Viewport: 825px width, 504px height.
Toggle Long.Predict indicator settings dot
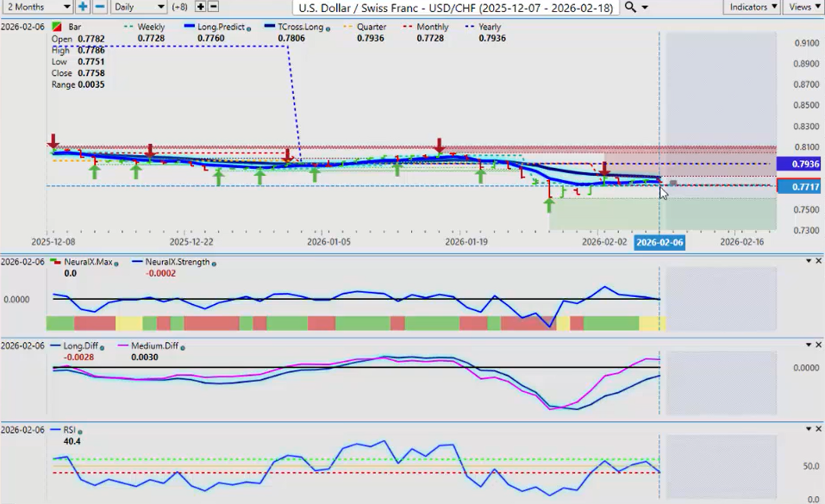tap(248, 28)
